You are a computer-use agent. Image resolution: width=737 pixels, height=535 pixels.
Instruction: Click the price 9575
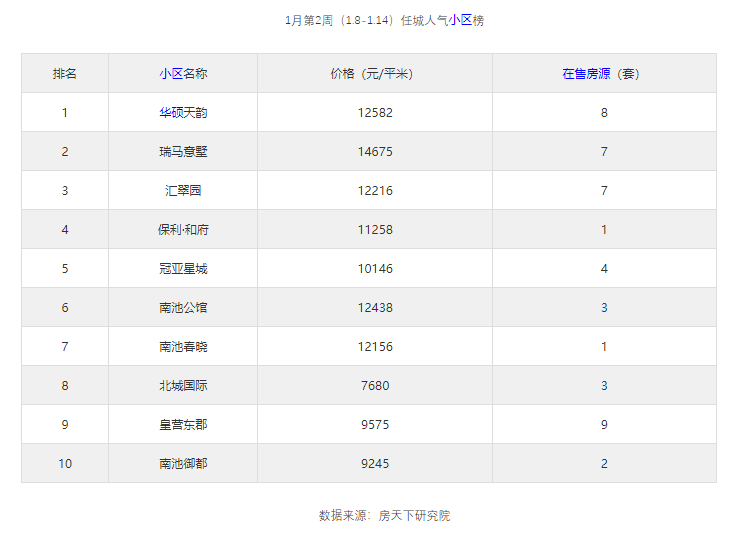pyautogui.click(x=375, y=425)
